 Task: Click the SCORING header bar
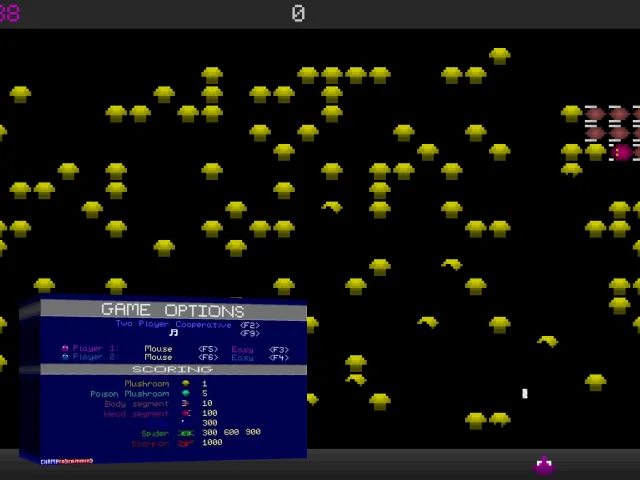tap(173, 369)
